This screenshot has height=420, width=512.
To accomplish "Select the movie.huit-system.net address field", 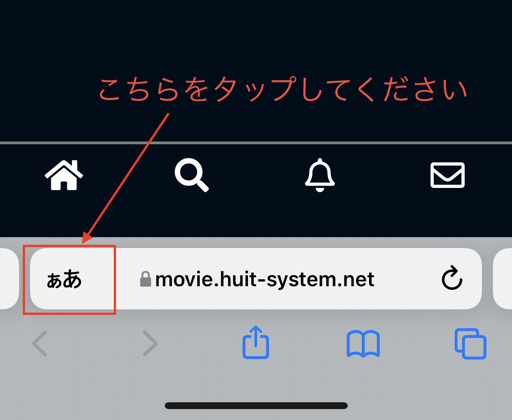I will (256, 278).
